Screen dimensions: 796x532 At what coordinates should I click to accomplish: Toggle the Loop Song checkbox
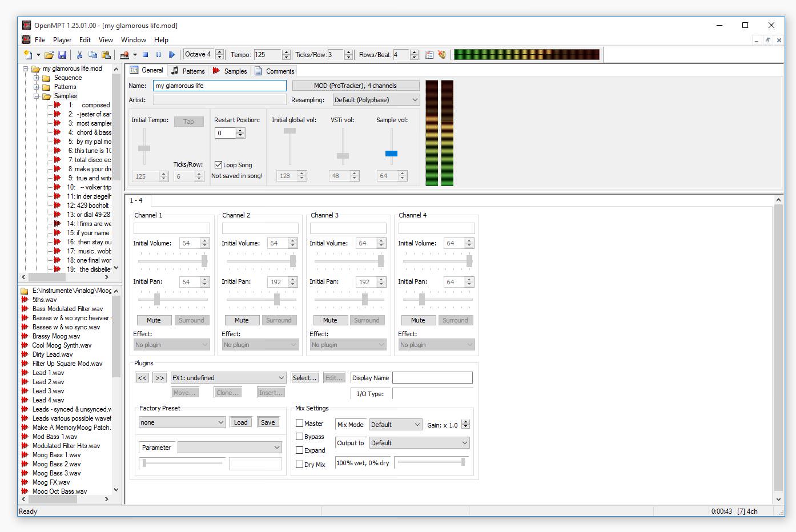coord(218,165)
